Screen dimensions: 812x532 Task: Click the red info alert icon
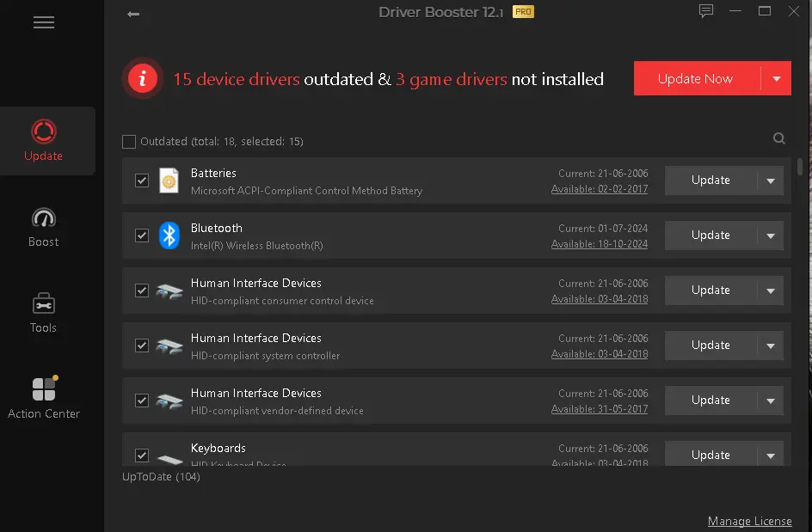pos(143,79)
